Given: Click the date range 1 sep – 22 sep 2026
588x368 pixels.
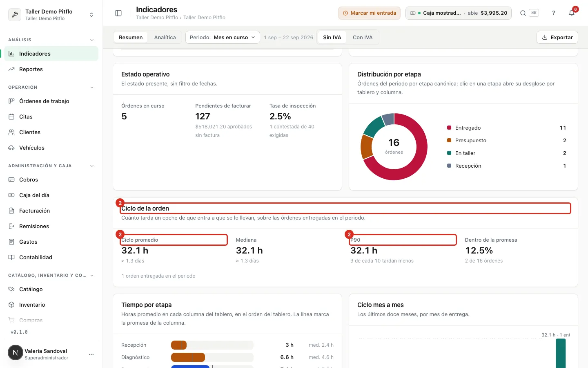Looking at the screenshot, I should click(x=288, y=37).
